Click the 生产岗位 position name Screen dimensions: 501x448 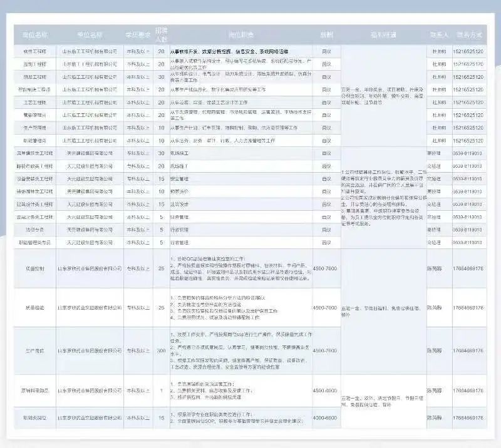click(35, 350)
